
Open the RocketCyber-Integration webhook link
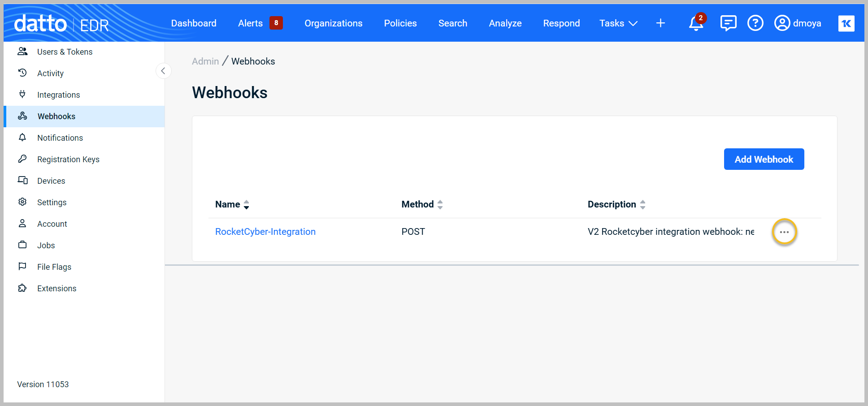point(265,232)
